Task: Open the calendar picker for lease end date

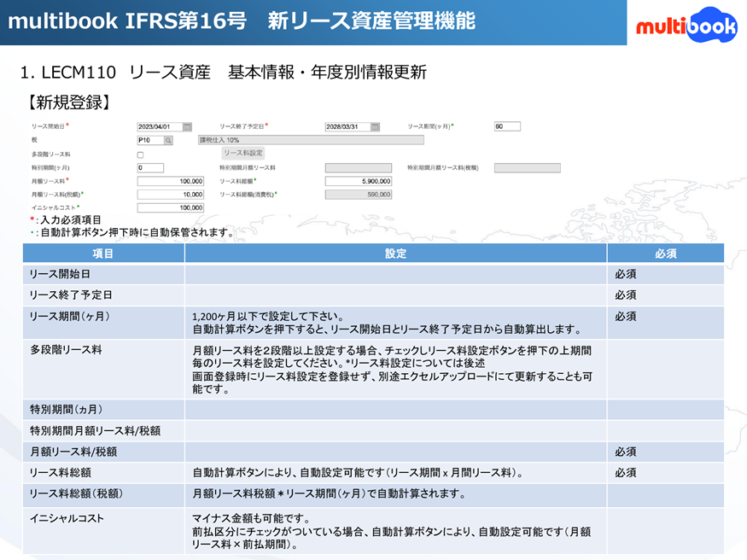Action: point(376,126)
